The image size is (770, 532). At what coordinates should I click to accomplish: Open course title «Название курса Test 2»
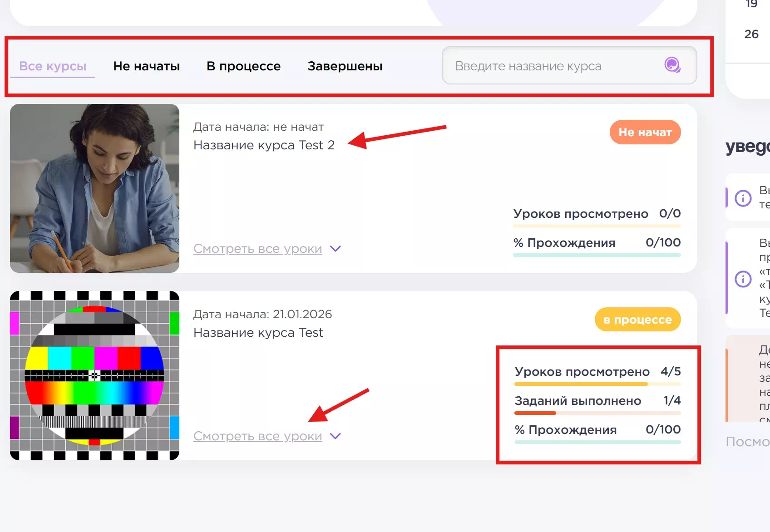point(264,145)
